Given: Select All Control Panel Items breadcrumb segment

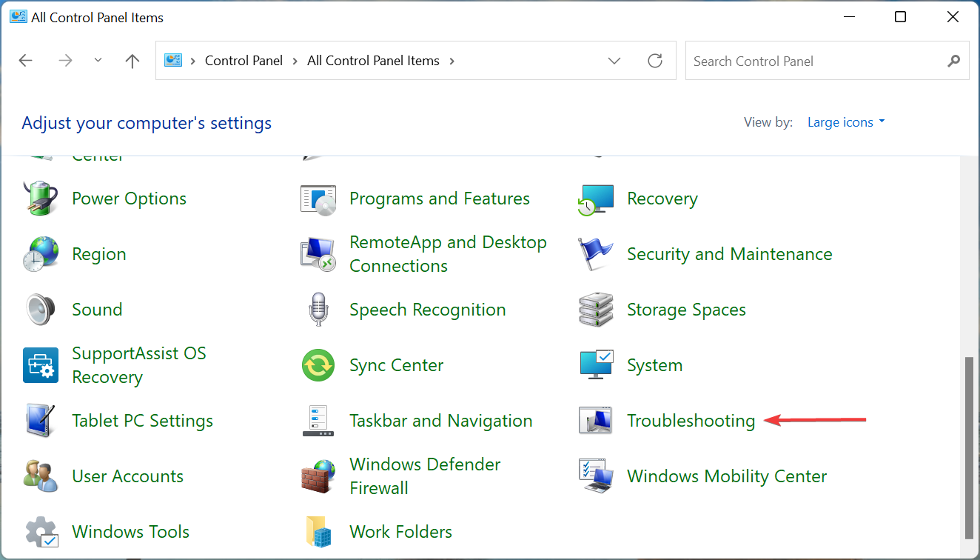Looking at the screenshot, I should click(x=373, y=61).
